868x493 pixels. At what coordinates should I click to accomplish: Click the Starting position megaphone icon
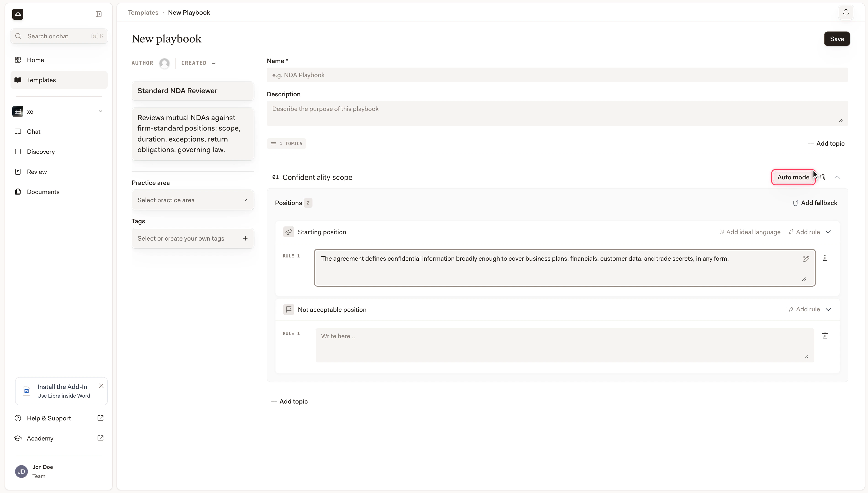[289, 232]
